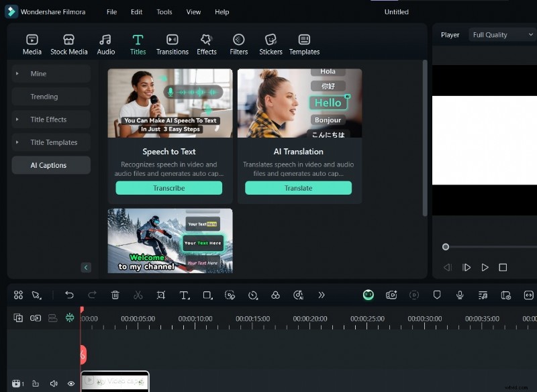Viewport: 537px width, 392px height.
Task: Open the Full Quality playback dropdown
Action: click(x=501, y=34)
